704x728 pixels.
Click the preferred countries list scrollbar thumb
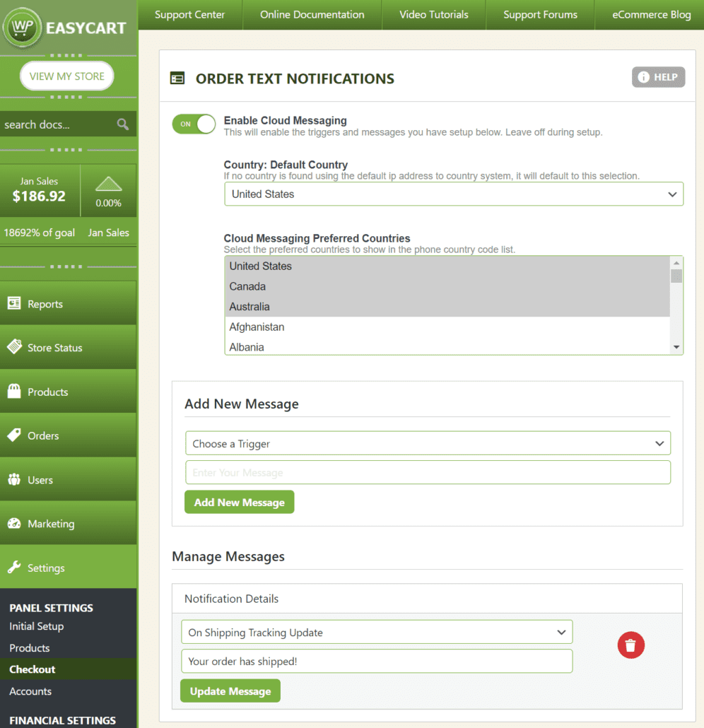coord(676,276)
